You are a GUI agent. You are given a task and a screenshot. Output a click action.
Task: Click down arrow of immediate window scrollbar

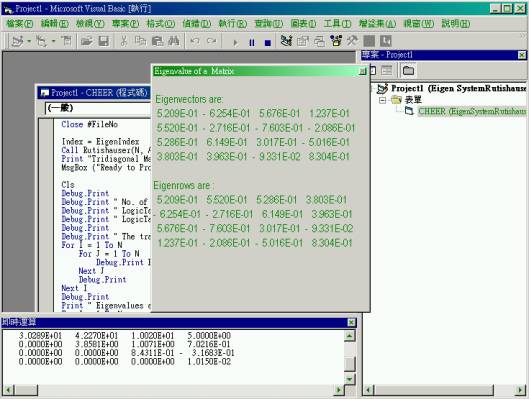pos(350,379)
